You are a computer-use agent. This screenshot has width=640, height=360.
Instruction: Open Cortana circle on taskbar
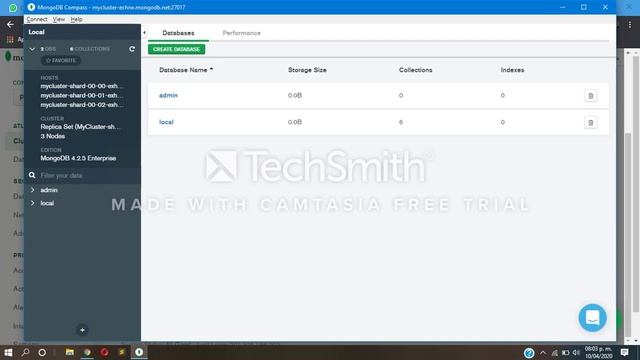click(x=42, y=352)
